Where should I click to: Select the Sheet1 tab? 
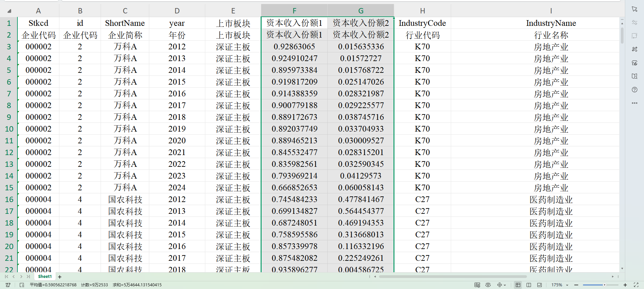pyautogui.click(x=45, y=277)
